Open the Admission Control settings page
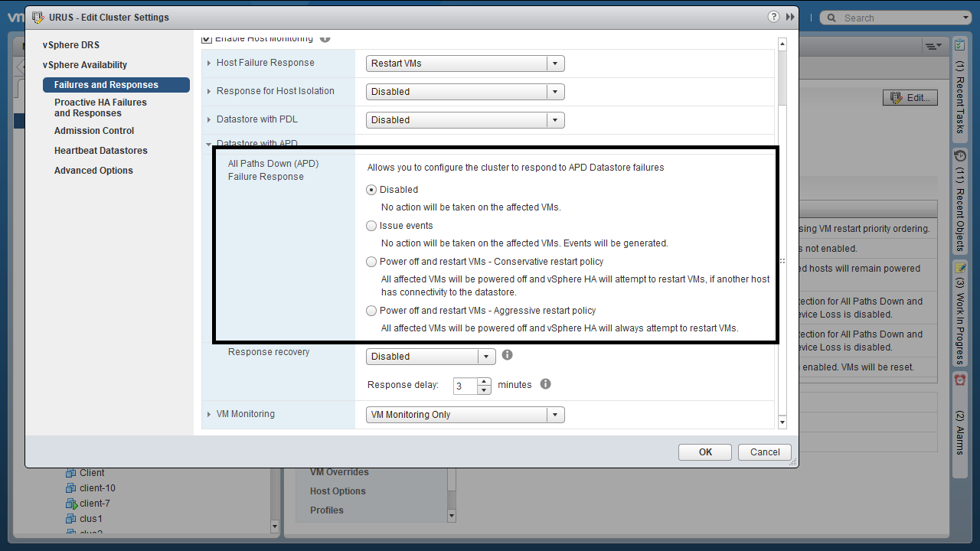 (94, 131)
